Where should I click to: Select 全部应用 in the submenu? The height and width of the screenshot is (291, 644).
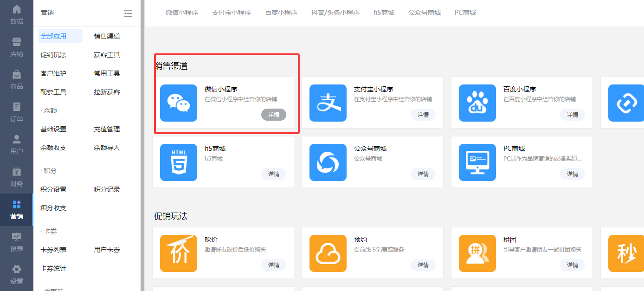pos(60,36)
